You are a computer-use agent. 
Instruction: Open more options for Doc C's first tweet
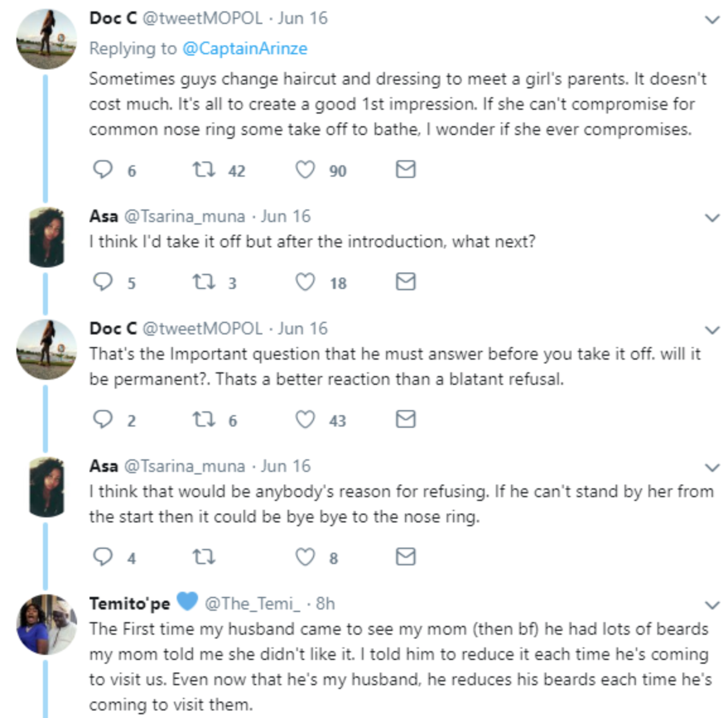pos(712,20)
